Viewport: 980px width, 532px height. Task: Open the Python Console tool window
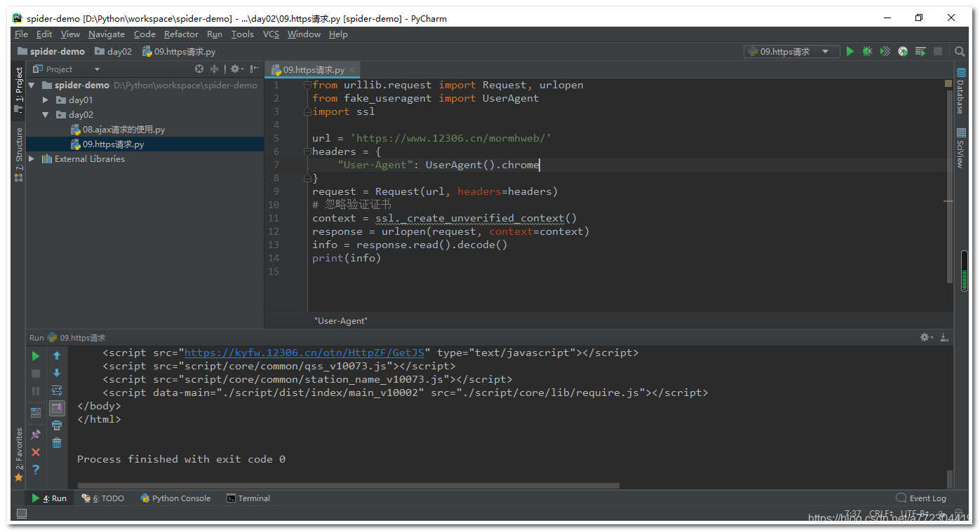(175, 498)
